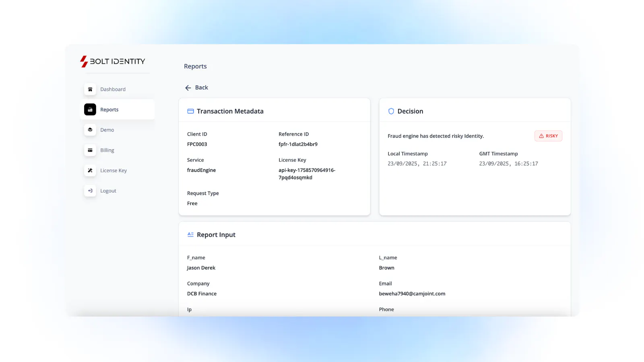
Task: Click the Demo cube icon
Action: pos(90,130)
